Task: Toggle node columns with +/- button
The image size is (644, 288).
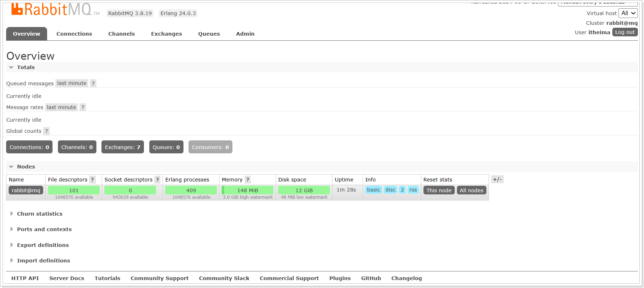Action: coord(497,179)
